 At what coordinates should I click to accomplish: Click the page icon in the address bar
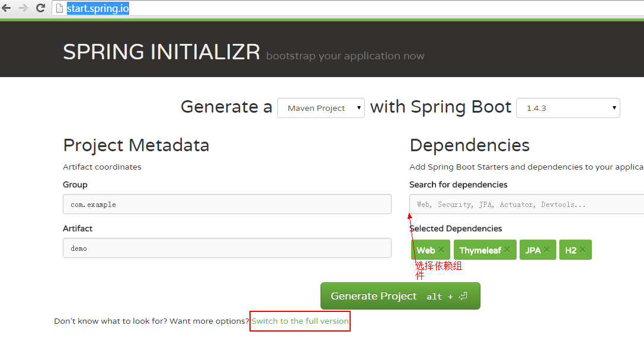click(x=60, y=8)
